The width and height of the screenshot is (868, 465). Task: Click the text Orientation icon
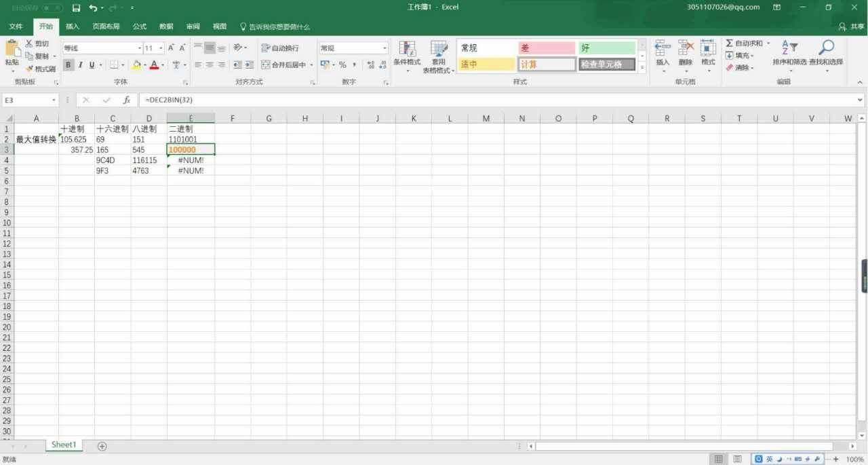(238, 48)
